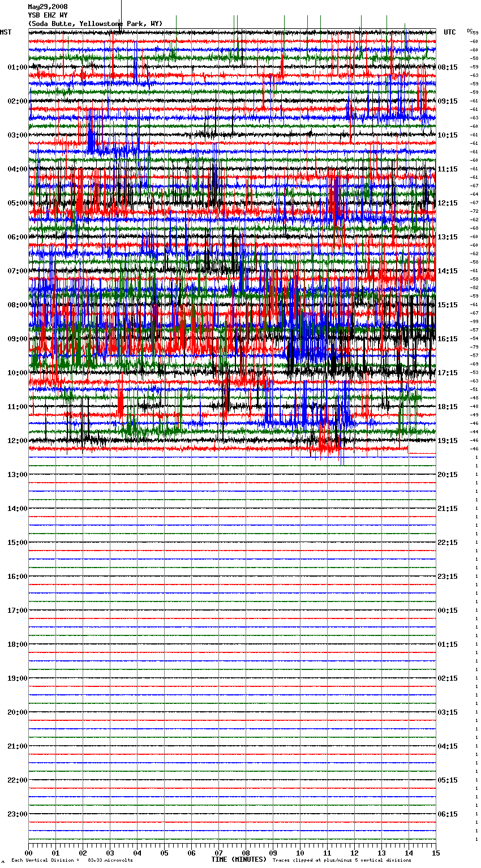Click the DC column header

[470, 31]
